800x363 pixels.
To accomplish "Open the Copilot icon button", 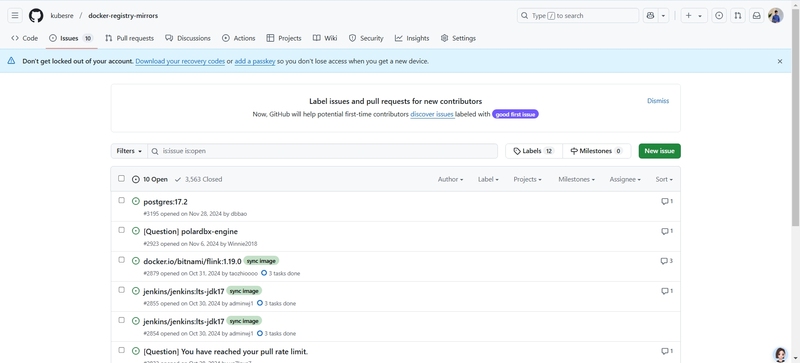I will 650,16.
